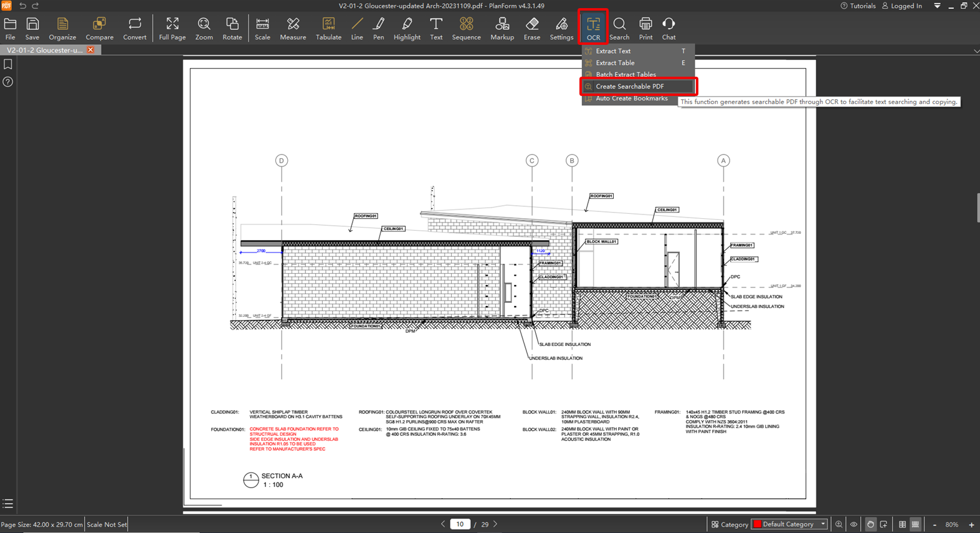The image size is (980, 533).
Task: Click the page number input field
Action: (460, 524)
